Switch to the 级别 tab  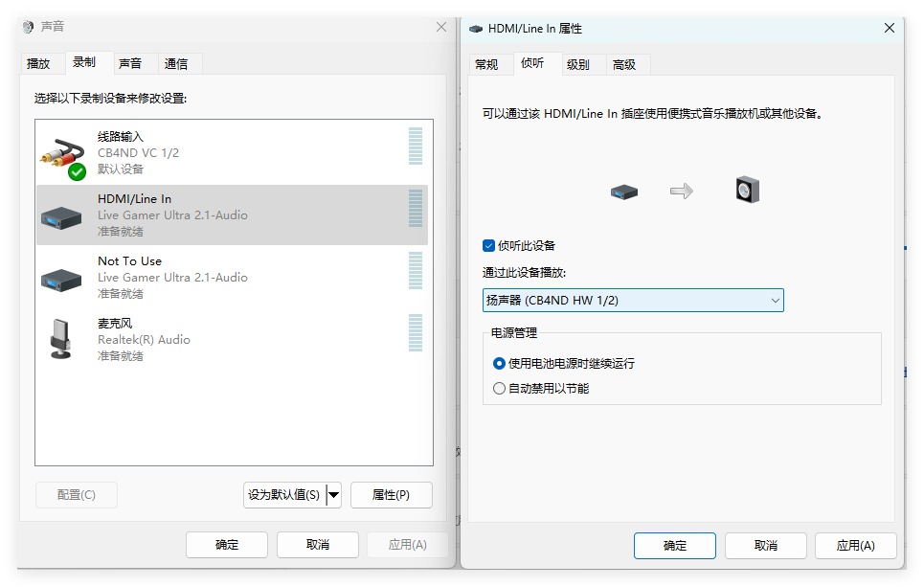point(578,65)
